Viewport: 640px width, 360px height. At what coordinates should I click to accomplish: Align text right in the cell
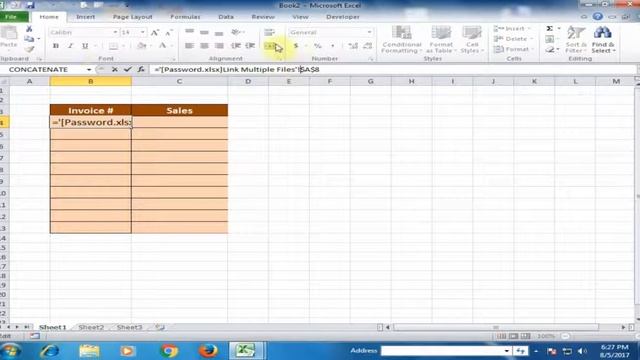click(x=219, y=46)
